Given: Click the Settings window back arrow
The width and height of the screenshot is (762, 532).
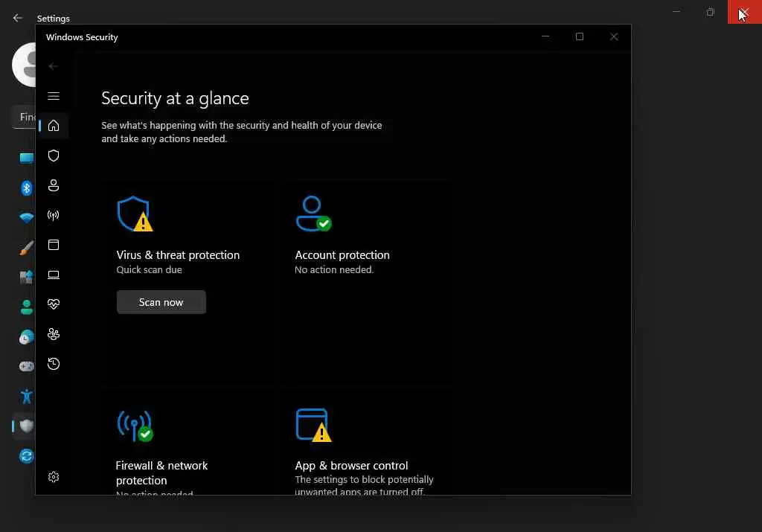Looking at the screenshot, I should [x=18, y=18].
